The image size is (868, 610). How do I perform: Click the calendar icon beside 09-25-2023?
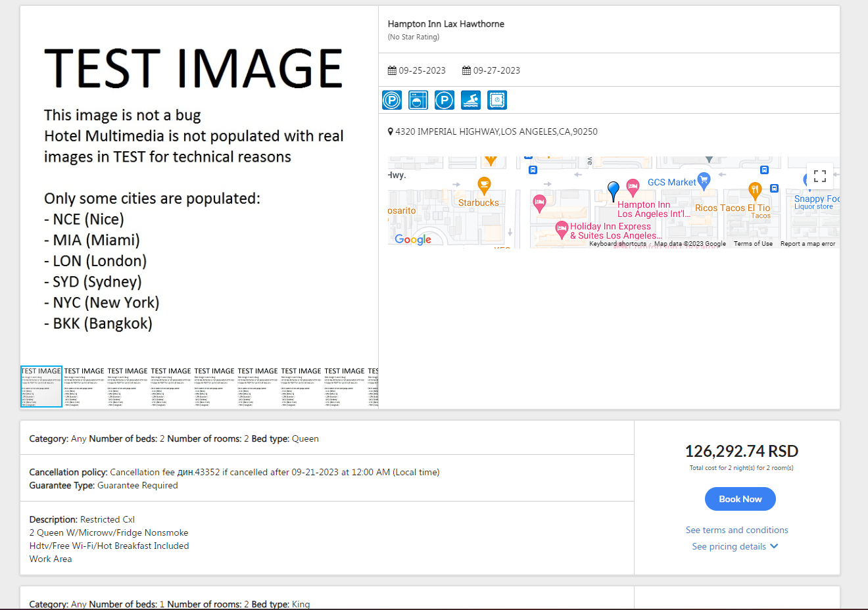392,70
